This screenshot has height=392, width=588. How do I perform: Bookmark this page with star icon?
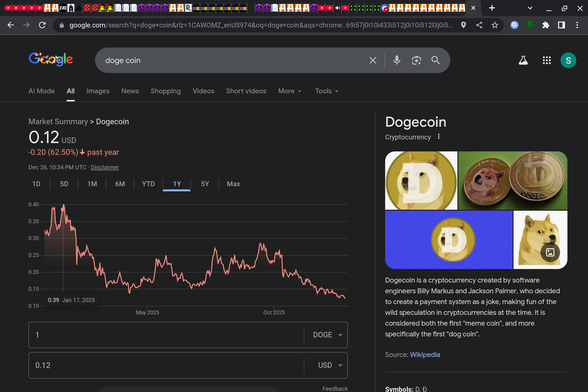(x=495, y=25)
